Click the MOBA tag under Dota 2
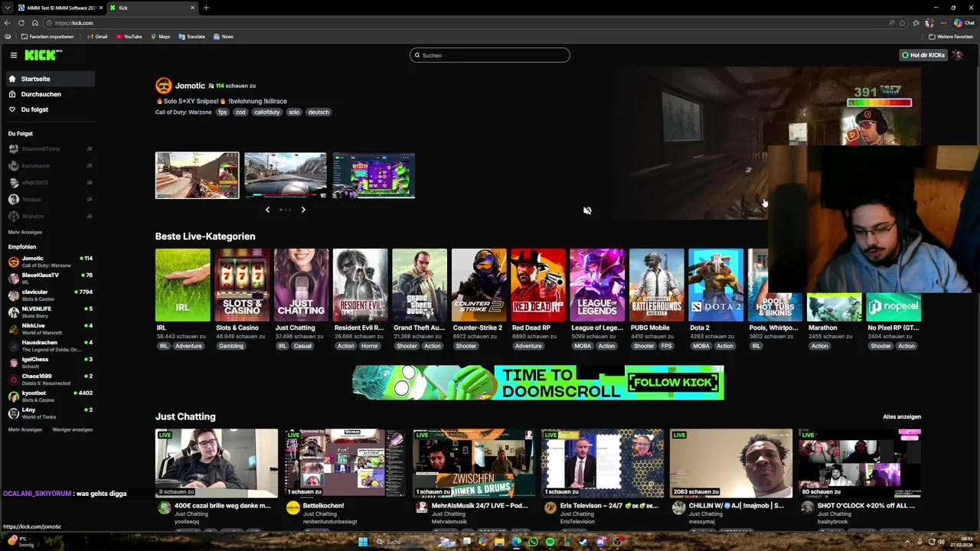The height and width of the screenshot is (551, 980). 701,346
